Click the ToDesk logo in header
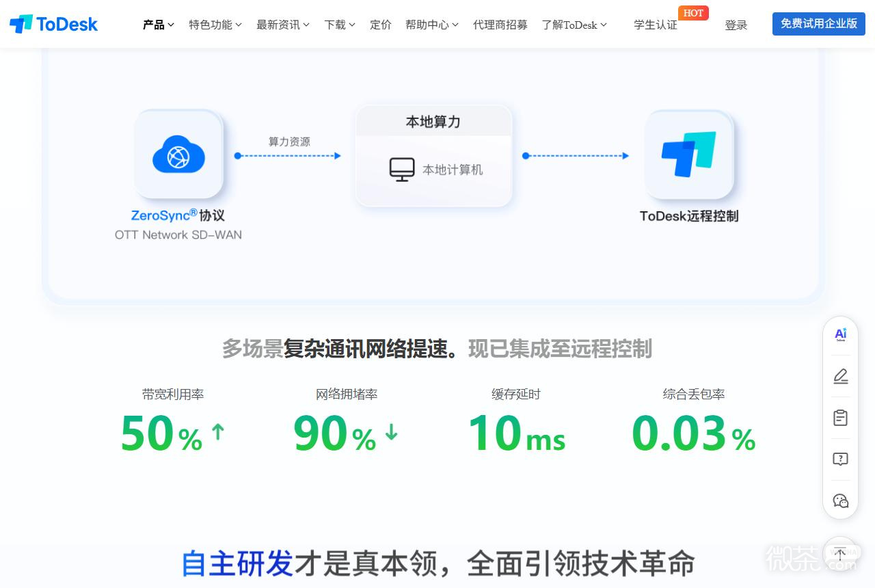This screenshot has width=875, height=588. pyautogui.click(x=53, y=25)
